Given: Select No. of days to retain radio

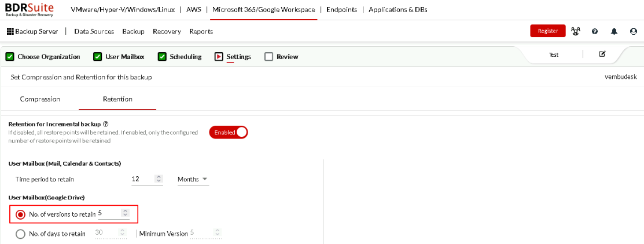Looking at the screenshot, I should point(20,234).
